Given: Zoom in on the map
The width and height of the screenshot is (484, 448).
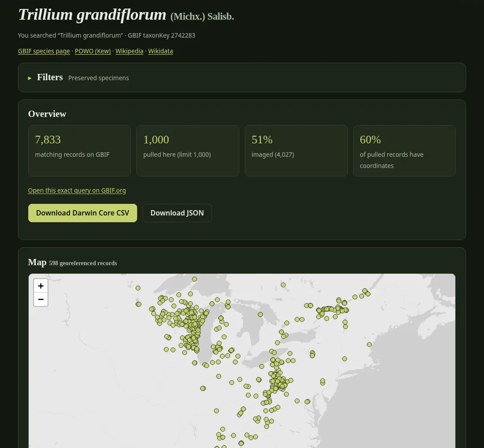Looking at the screenshot, I should 41,286.
